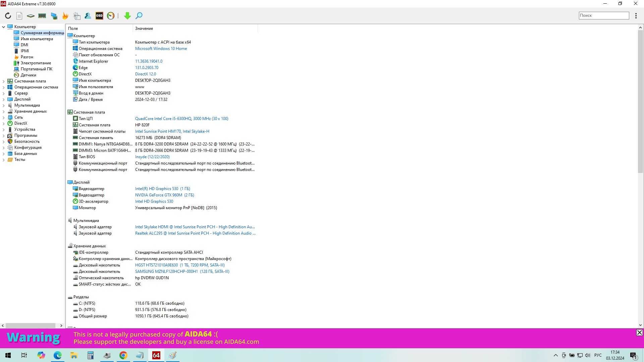Open Task View on the taskbar

coord(24,355)
